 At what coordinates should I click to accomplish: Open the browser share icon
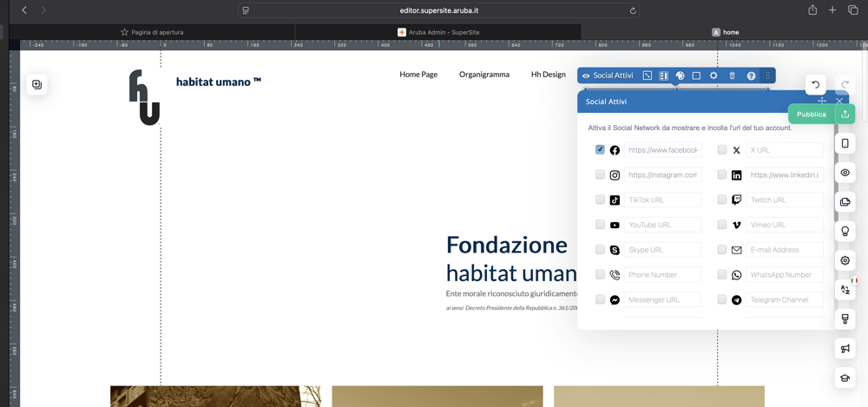(x=812, y=10)
